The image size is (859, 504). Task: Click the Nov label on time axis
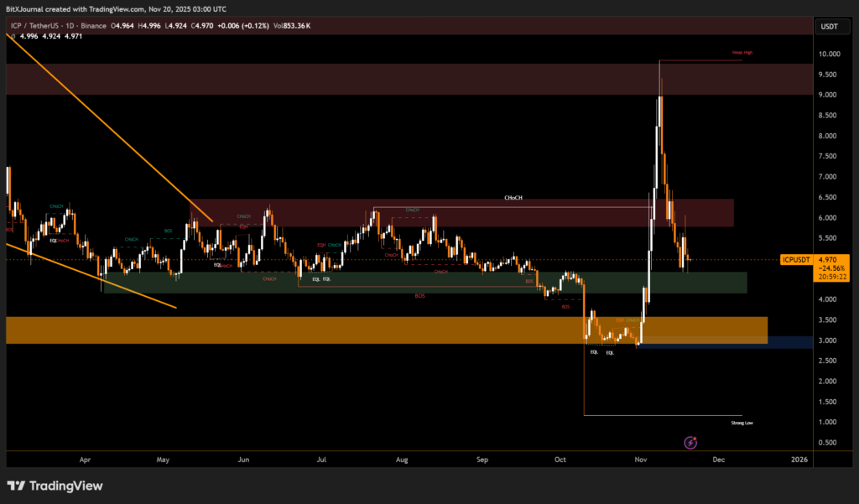641,460
